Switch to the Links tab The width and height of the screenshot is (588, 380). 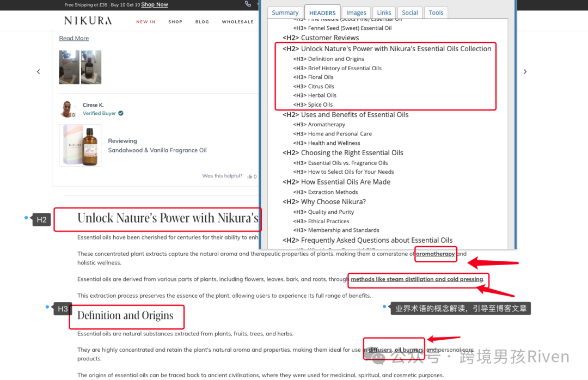[384, 13]
